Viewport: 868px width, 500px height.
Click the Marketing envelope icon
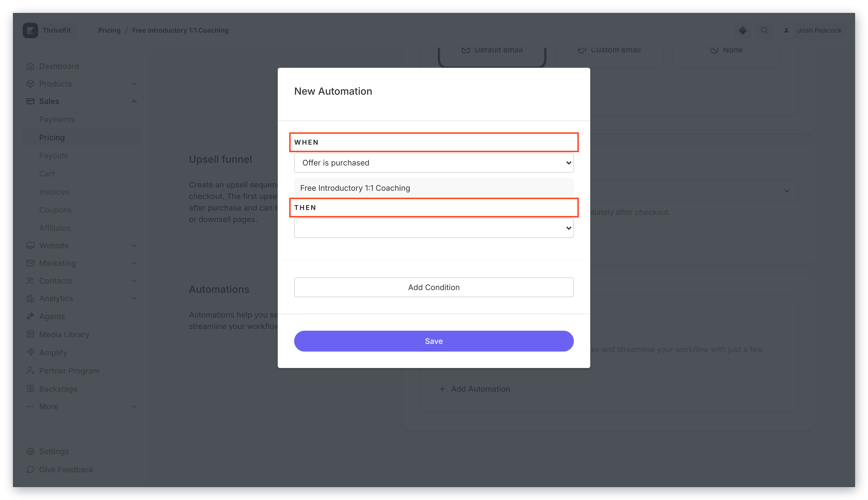pyautogui.click(x=30, y=263)
